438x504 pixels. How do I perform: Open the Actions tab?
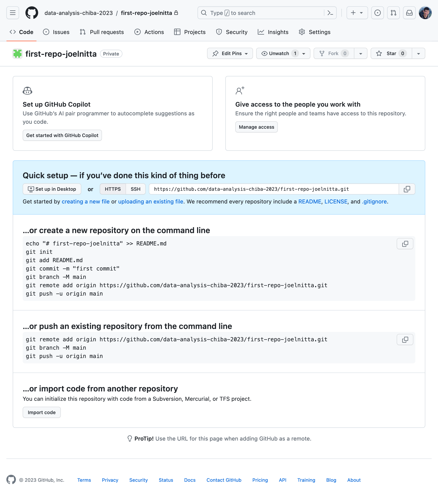(149, 32)
